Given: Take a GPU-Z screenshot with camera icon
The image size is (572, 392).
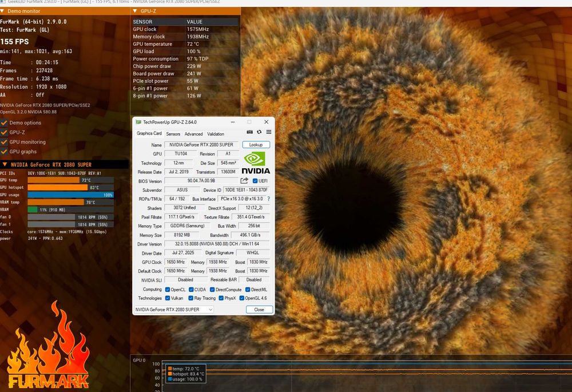Looking at the screenshot, I should [x=249, y=132].
